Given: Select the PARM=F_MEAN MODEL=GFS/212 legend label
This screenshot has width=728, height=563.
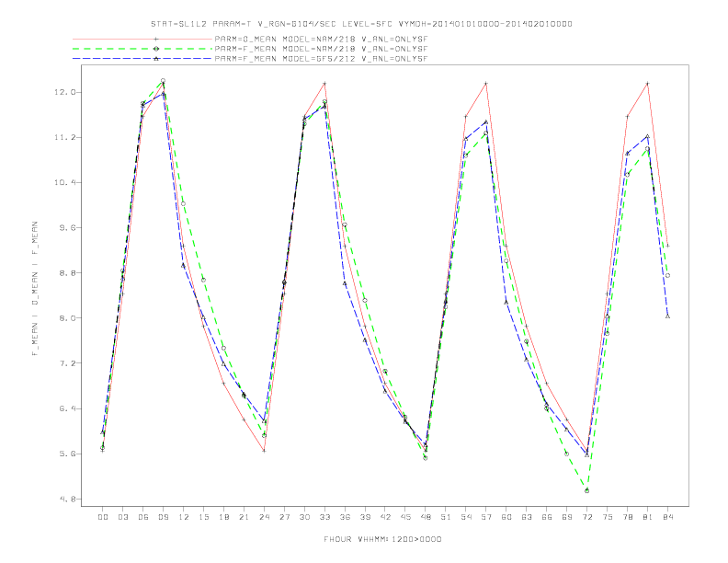Looking at the screenshot, I should [x=321, y=59].
